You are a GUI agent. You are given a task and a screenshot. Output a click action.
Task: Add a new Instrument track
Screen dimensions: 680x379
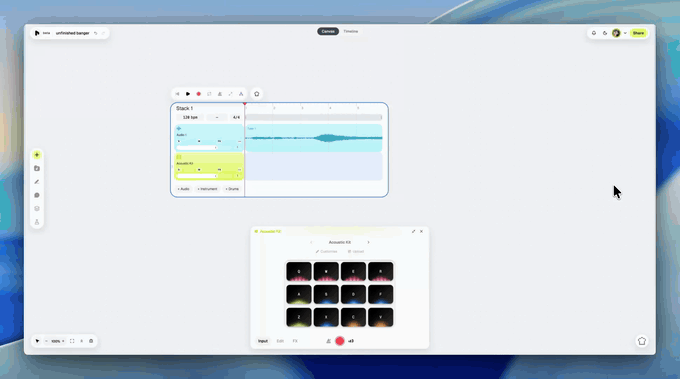207,189
